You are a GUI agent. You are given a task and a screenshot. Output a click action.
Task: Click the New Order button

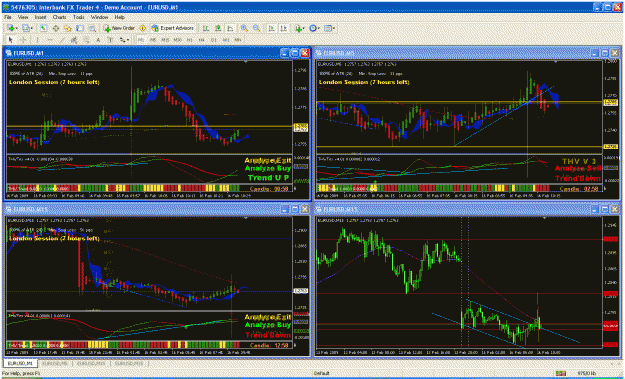coord(119,28)
